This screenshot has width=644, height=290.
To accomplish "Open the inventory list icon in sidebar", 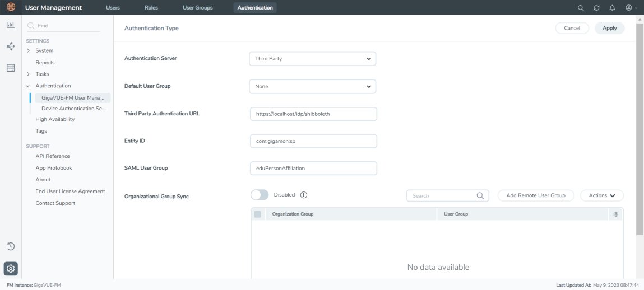I will 11,68.
